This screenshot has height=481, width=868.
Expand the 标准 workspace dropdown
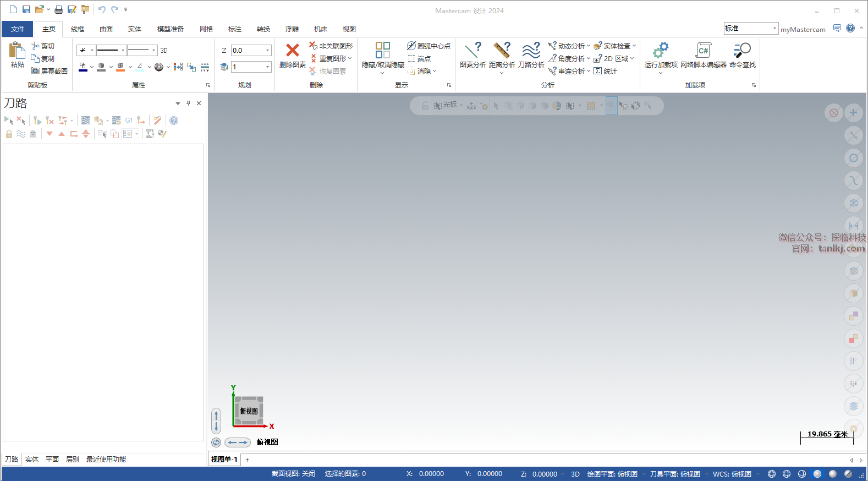tap(774, 29)
